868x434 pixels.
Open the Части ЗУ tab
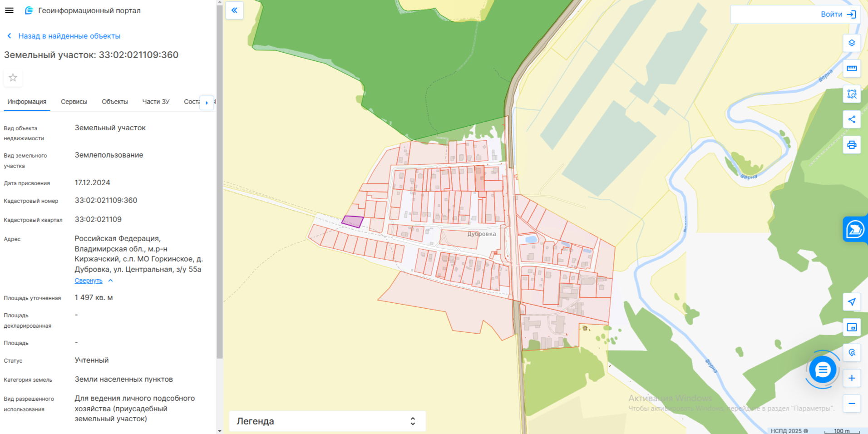(x=156, y=102)
